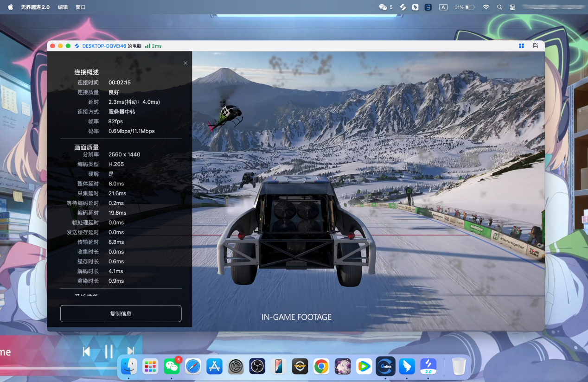The width and height of the screenshot is (588, 382).
Task: Open App Store from the Dock
Action: [x=214, y=366]
